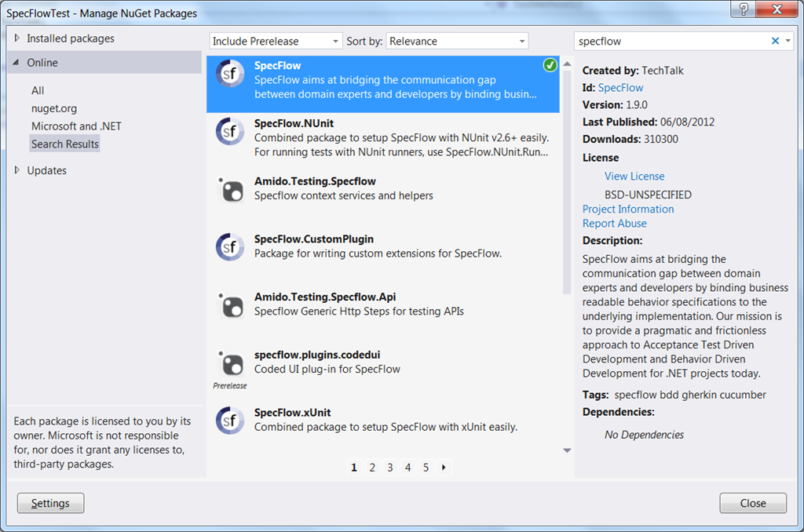Select the specflow.plugins.codedui package title
This screenshot has height=532, width=804.
pos(317,355)
